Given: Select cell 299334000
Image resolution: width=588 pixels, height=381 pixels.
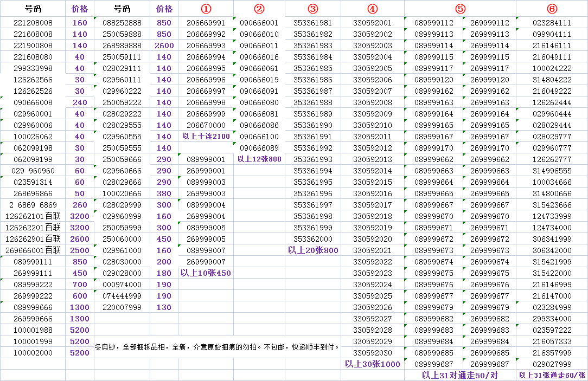Looking at the screenshot, I should (552, 319).
